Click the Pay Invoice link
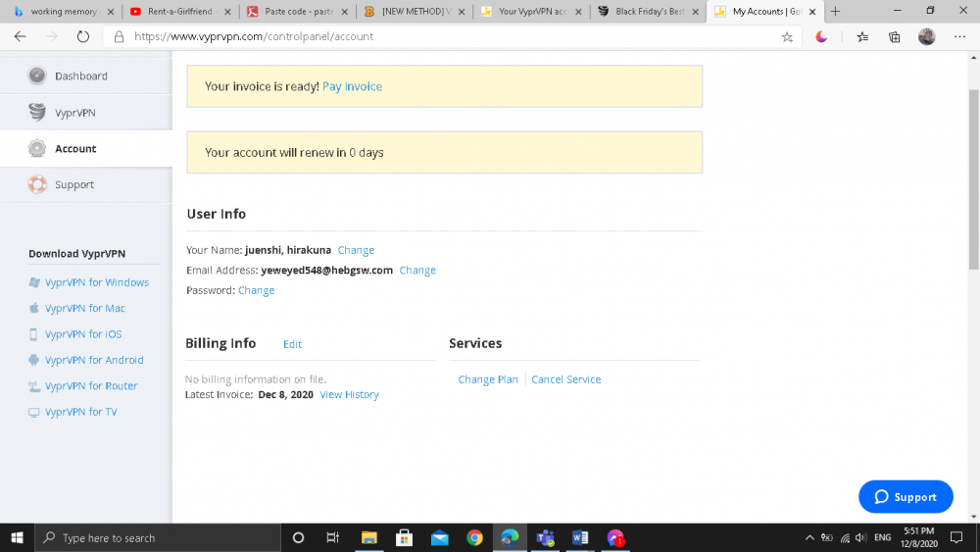Viewport: 980px width, 552px height. tap(352, 86)
